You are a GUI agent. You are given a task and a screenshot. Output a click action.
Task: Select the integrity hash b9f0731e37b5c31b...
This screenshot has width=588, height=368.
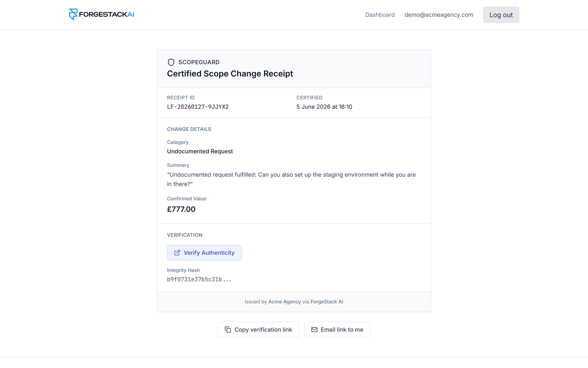click(199, 279)
